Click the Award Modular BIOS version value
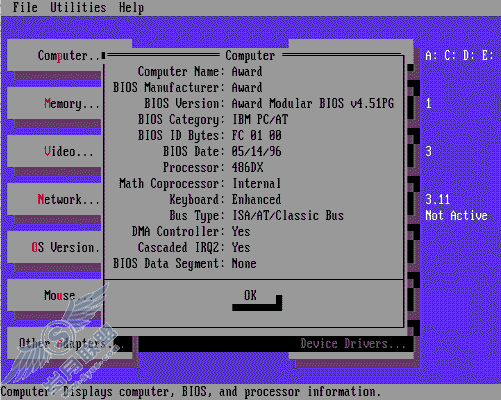 [313, 103]
